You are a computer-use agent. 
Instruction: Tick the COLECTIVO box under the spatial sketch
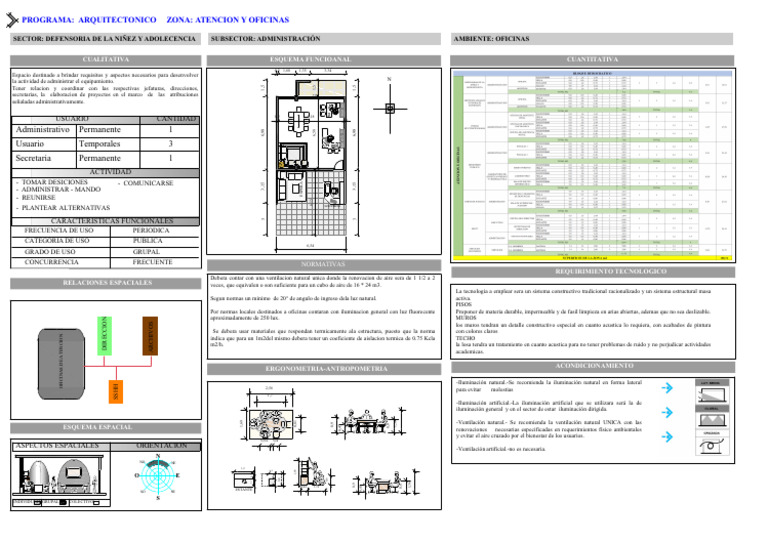[x=96, y=502]
